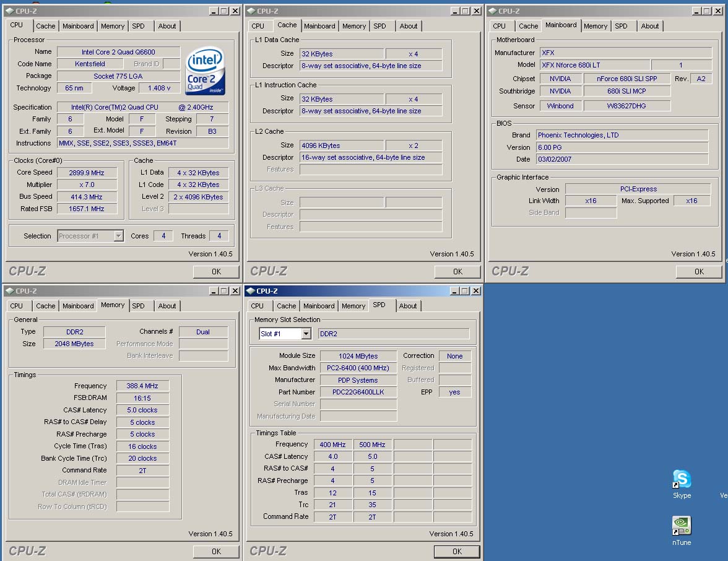This screenshot has height=561, width=728.
Task: Click the EPP yes value
Action: click(455, 392)
